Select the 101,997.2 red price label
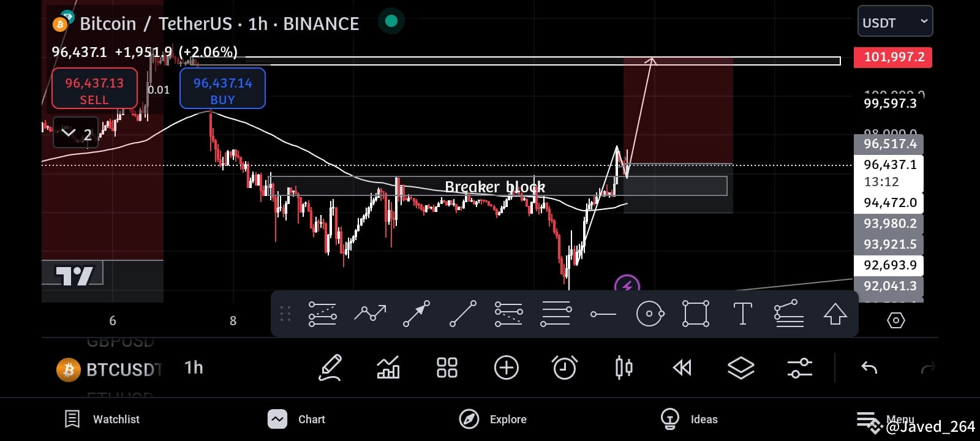Image resolution: width=980 pixels, height=441 pixels. pyautogui.click(x=893, y=57)
